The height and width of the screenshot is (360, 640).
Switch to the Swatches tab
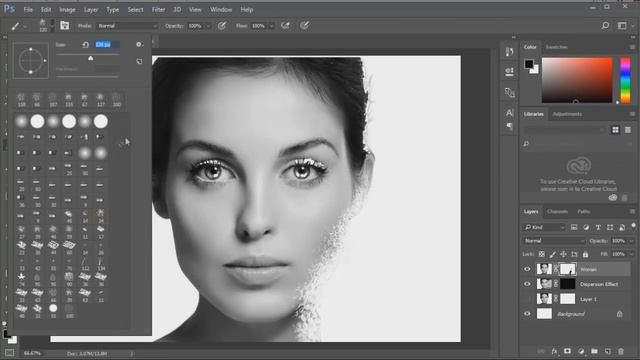(557, 47)
